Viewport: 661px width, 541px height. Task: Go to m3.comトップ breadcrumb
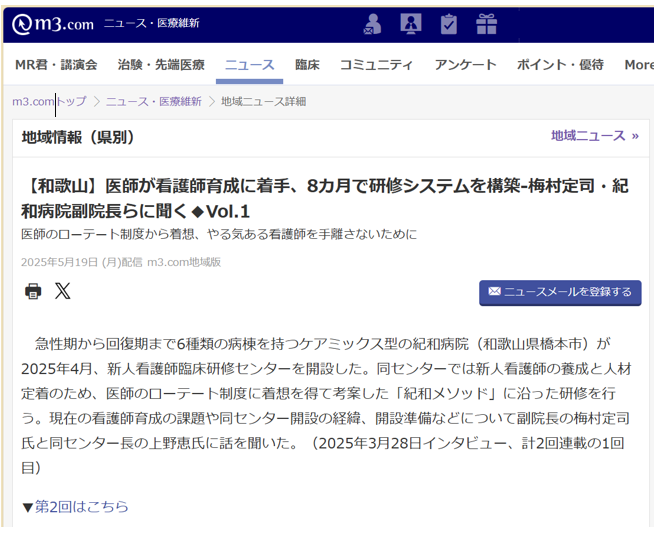(49, 102)
